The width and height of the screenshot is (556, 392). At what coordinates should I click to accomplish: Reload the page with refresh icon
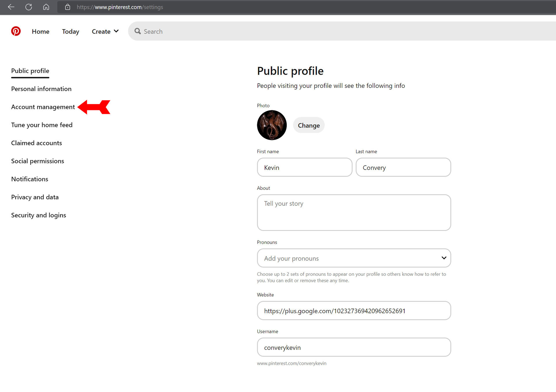pyautogui.click(x=28, y=7)
